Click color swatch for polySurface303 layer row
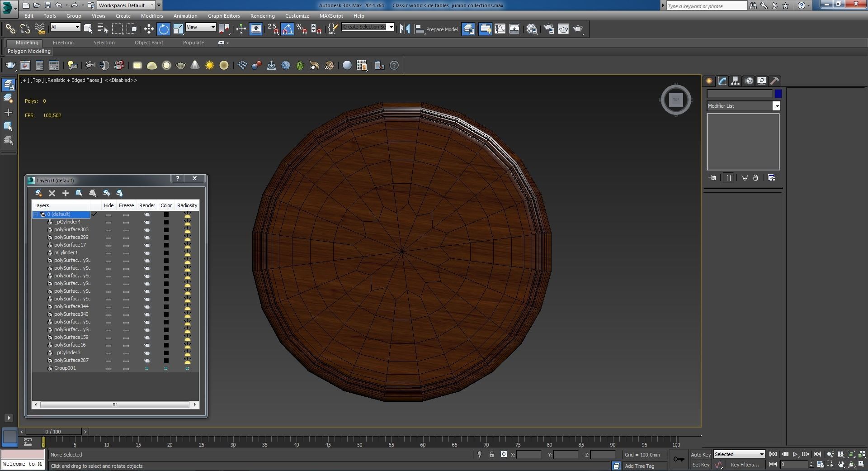 pos(166,230)
